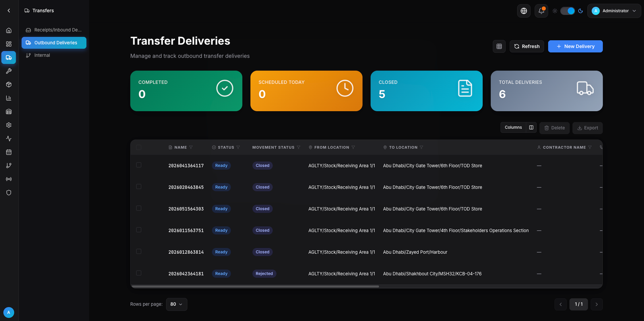Click the Rejected movement status badge

tap(264, 274)
